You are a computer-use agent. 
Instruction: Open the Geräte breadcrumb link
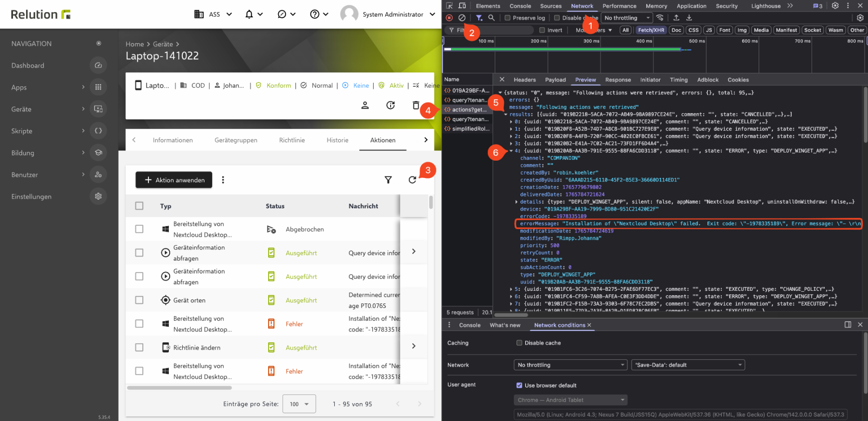coord(163,44)
